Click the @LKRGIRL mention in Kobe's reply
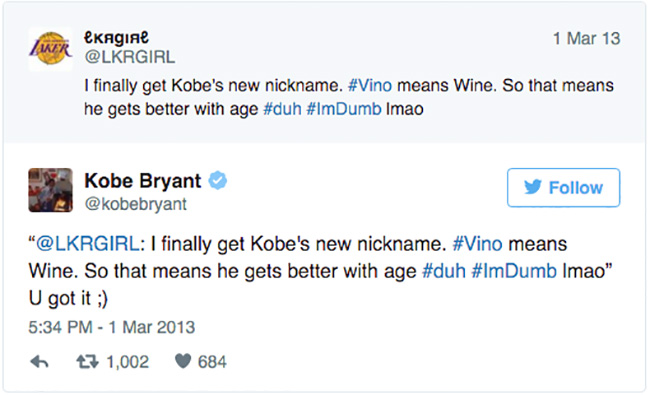The image size is (650, 395). 88,244
